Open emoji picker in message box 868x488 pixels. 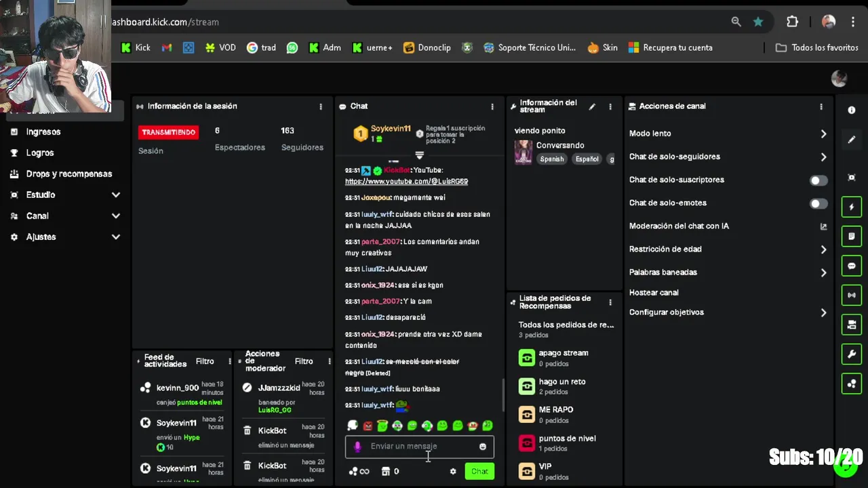[483, 447]
